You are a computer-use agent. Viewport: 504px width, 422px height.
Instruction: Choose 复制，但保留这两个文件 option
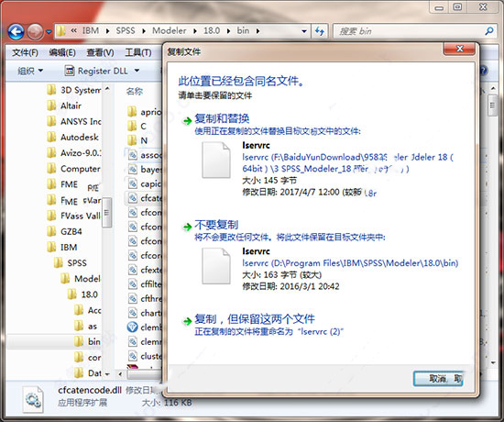[x=255, y=319]
